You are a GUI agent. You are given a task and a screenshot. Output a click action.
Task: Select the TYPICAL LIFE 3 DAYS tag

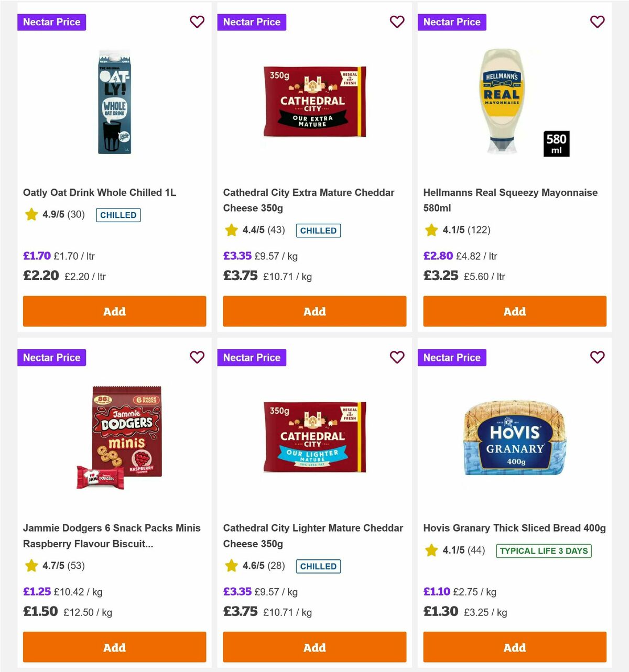pos(544,550)
